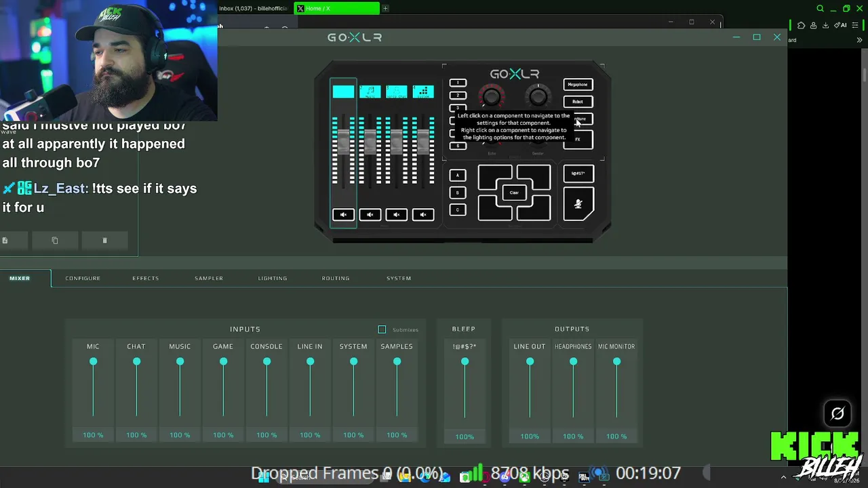
Task: Select the first channel display screen
Action: coord(343,91)
